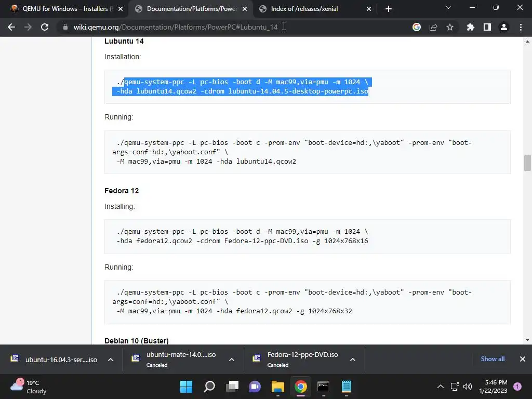Share this page via the share icon
The image size is (532, 399).
[433, 27]
